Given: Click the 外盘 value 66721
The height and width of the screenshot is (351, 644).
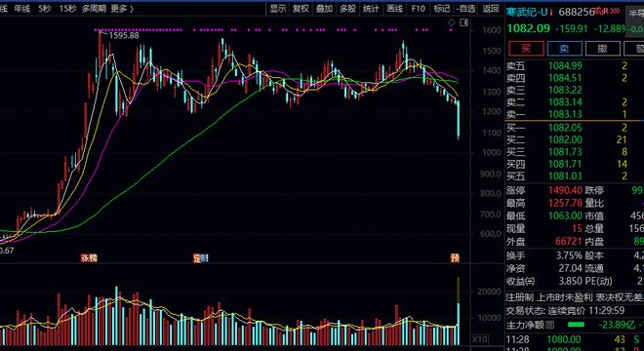Looking at the screenshot, I should [569, 242].
